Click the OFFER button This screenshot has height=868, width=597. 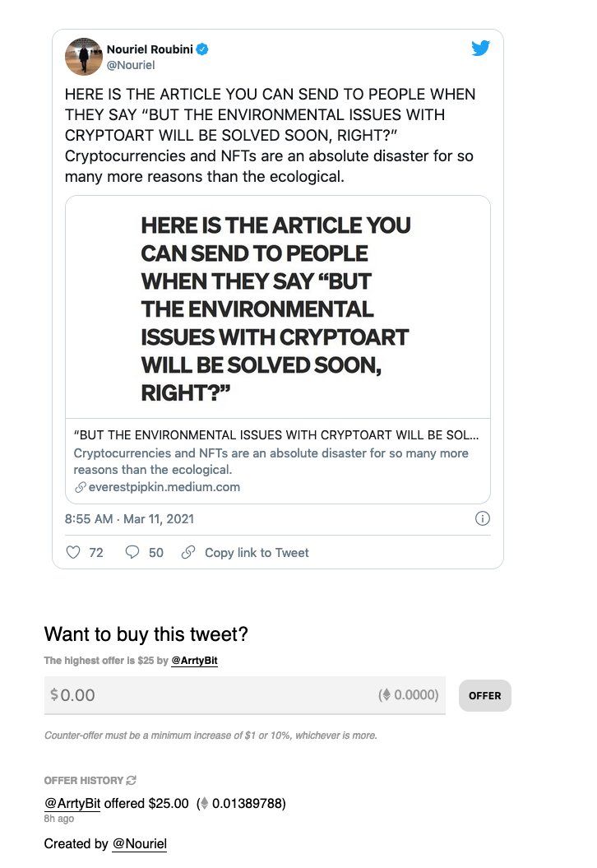[484, 695]
